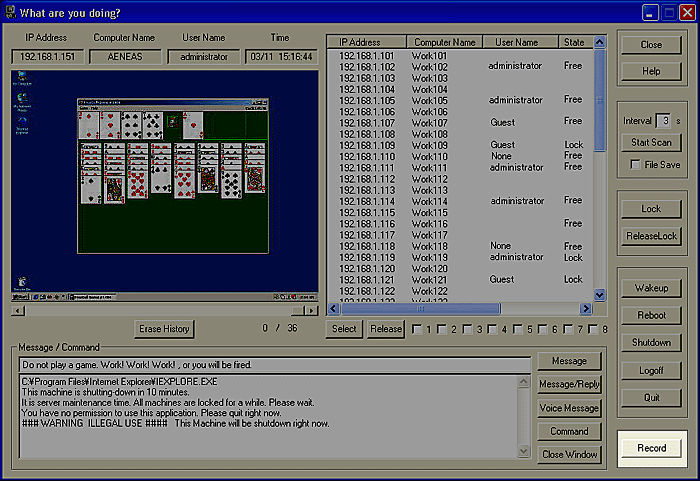
Task: Click the Lock button
Action: (651, 209)
